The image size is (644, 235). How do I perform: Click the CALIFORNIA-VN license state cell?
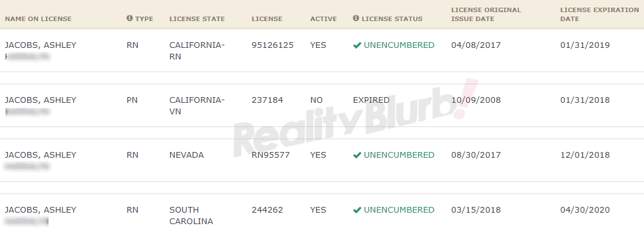[197, 106]
